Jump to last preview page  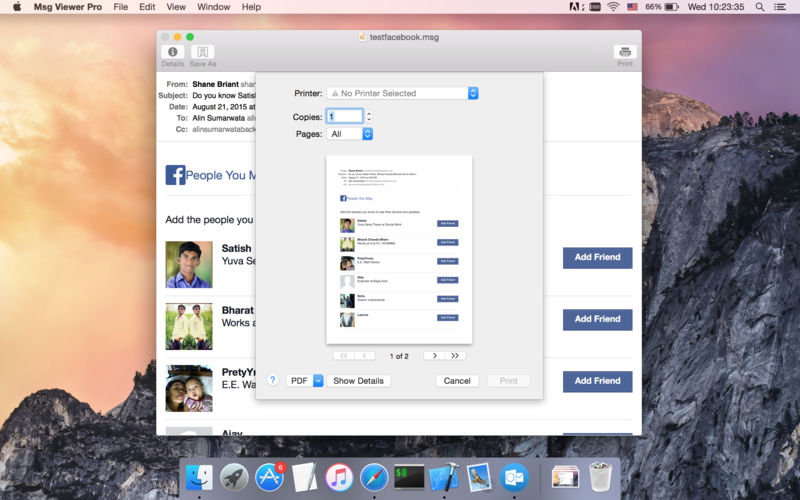(x=455, y=356)
